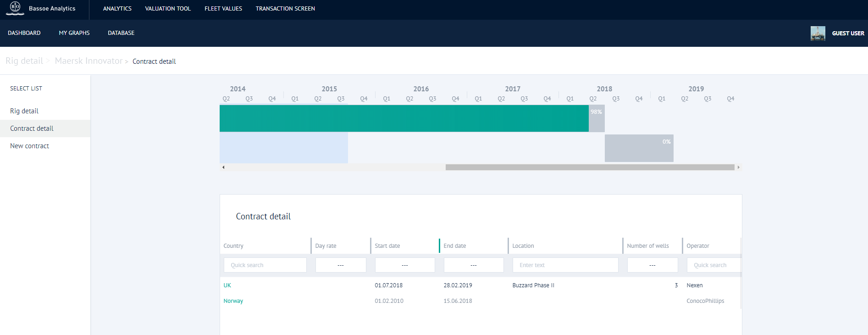Go to Fleet Values page
Viewport: 868px width, 335px height.
223,9
